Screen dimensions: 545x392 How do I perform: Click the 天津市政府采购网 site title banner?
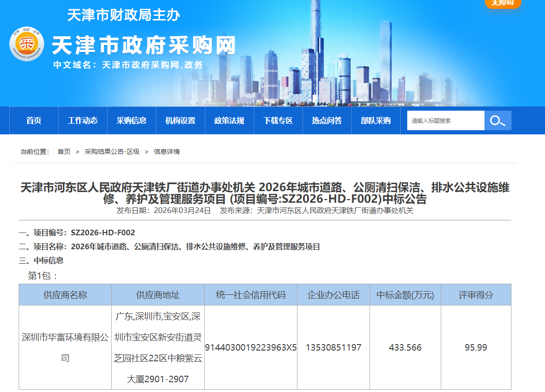pyautogui.click(x=144, y=46)
